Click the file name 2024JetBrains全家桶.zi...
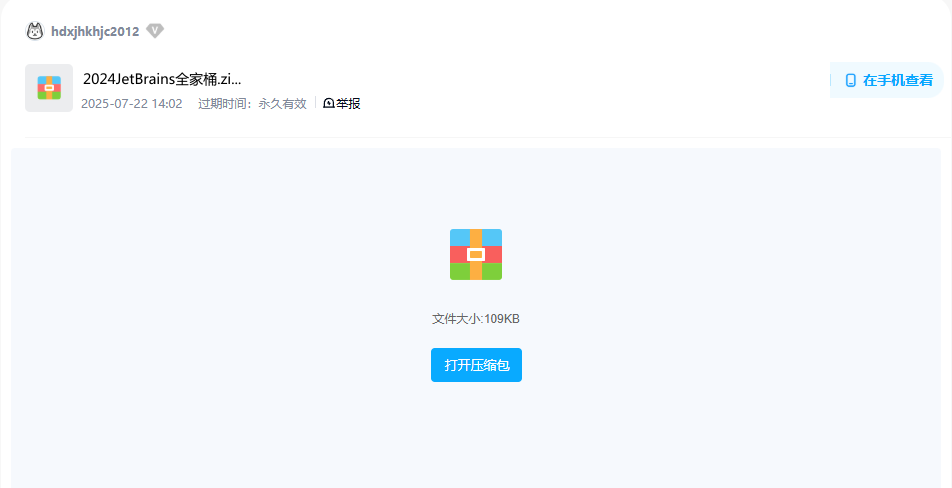Screen dimensions: 952x488 click(x=162, y=79)
